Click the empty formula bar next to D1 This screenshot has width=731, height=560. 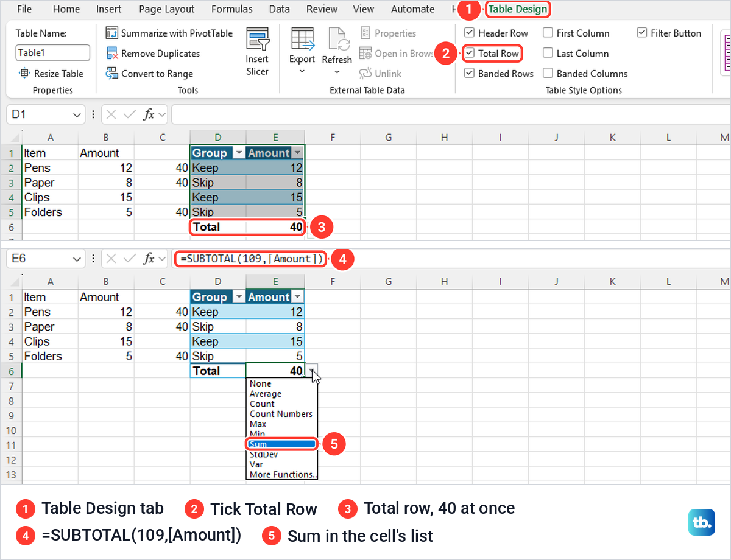coord(451,114)
